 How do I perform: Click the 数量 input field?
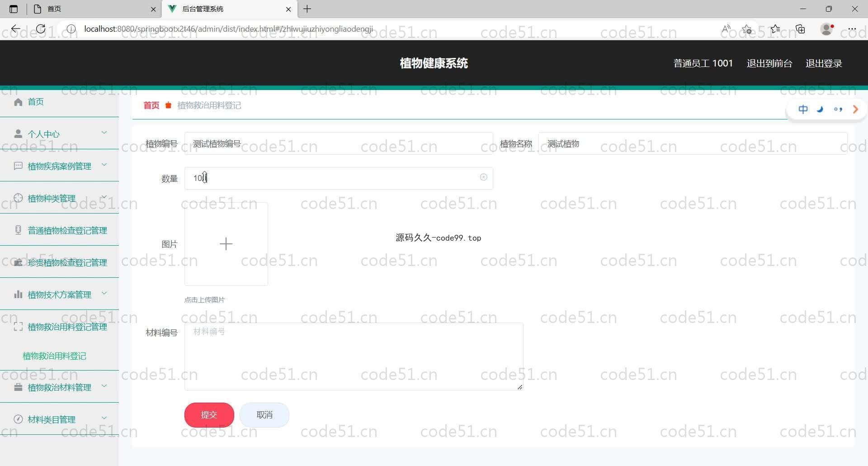[339, 178]
